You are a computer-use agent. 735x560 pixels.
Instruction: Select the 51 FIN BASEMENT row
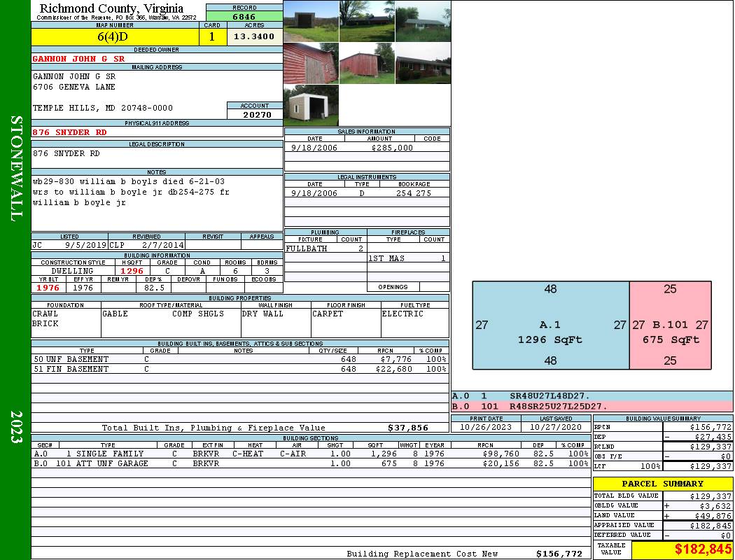240,369
